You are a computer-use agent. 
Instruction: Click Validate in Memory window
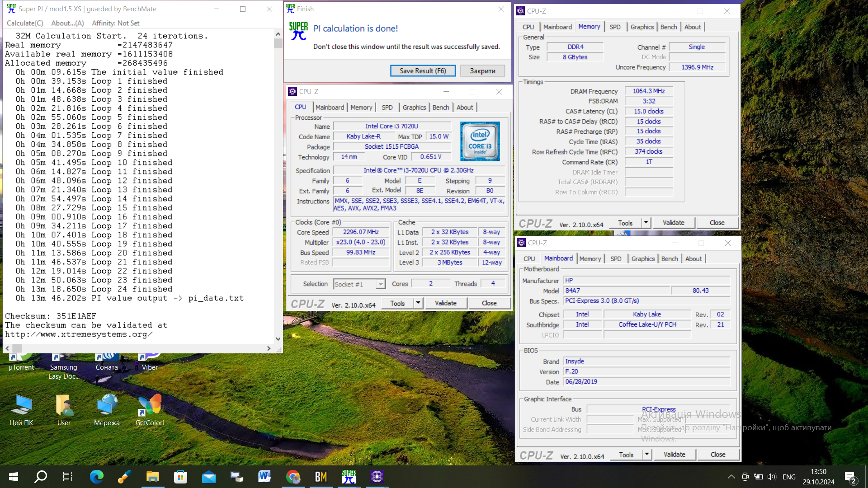[674, 223]
